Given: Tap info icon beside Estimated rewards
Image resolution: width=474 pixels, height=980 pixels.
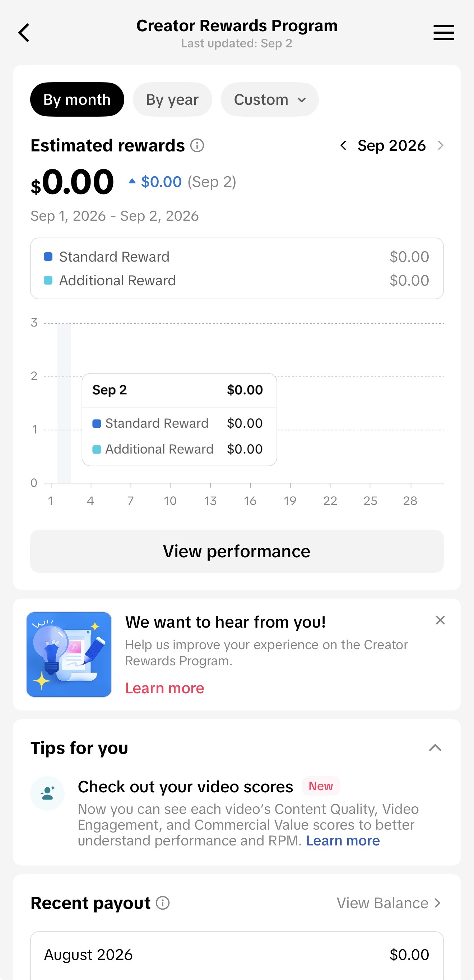Looking at the screenshot, I should (x=197, y=145).
